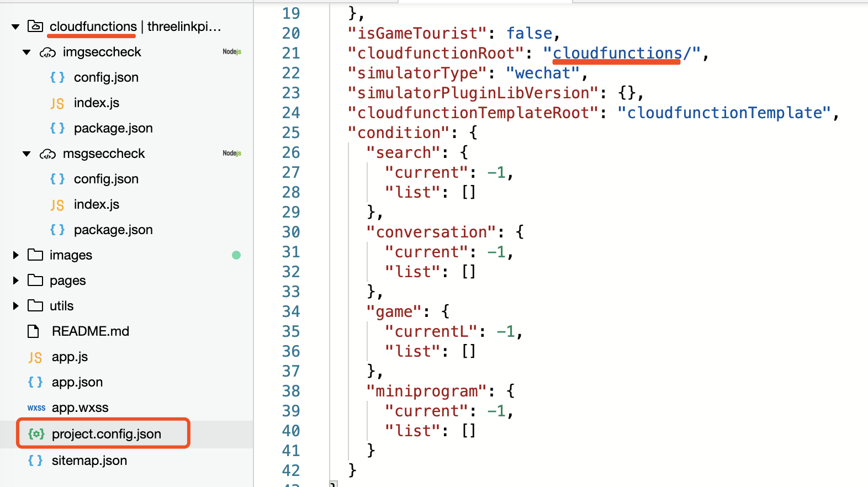The width and height of the screenshot is (868, 487).
Task: Click the "conversation" key text
Action: 431,232
